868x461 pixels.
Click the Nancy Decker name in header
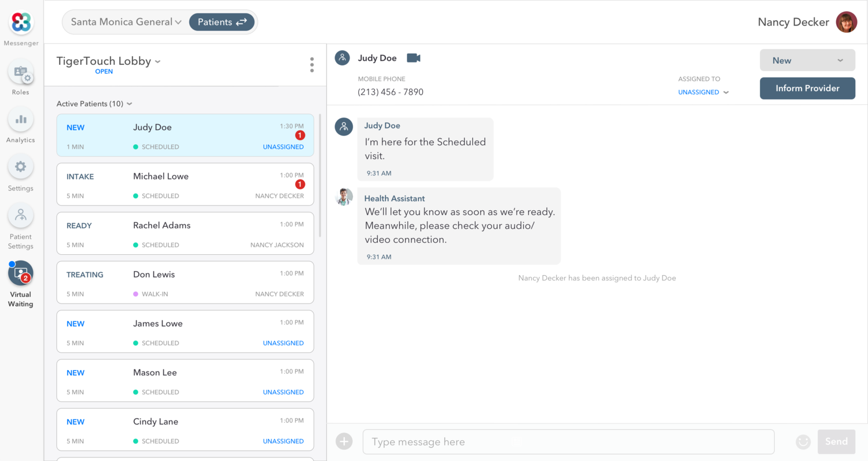(x=793, y=22)
